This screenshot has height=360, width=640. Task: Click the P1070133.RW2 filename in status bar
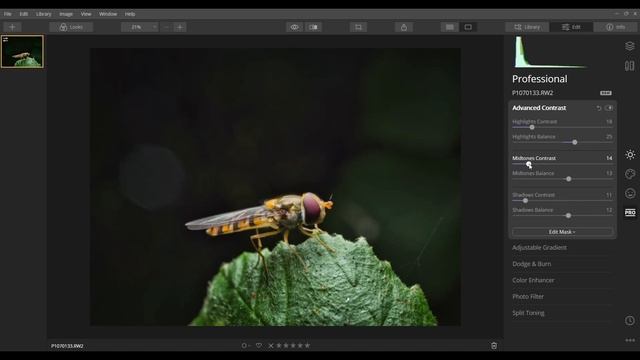click(67, 346)
